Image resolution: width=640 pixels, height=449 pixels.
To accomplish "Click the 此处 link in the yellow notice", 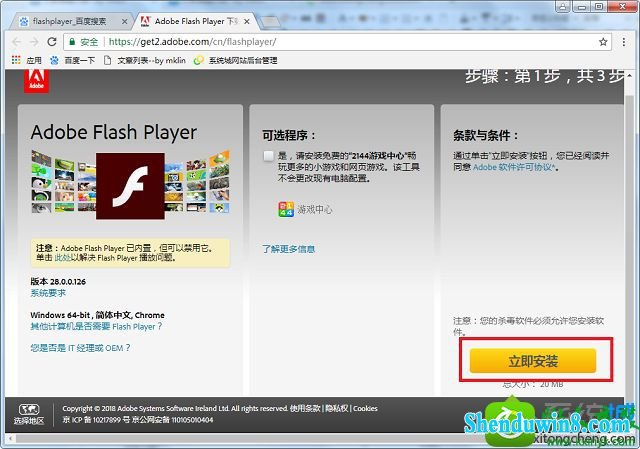I will click(63, 258).
